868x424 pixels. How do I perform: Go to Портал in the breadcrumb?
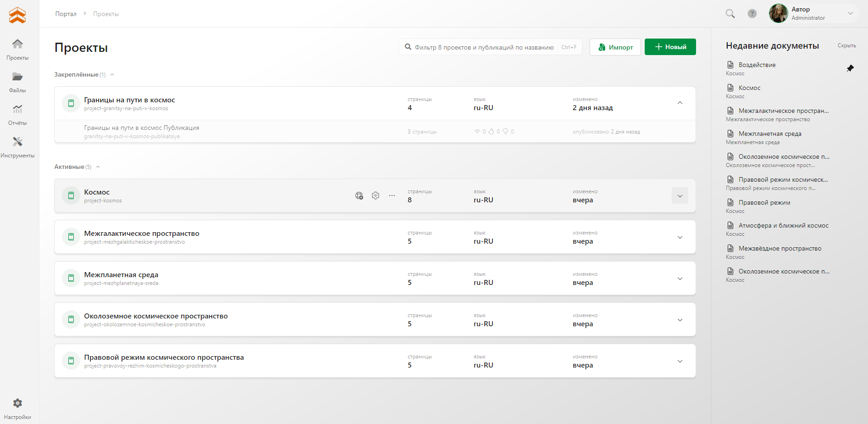tap(66, 14)
